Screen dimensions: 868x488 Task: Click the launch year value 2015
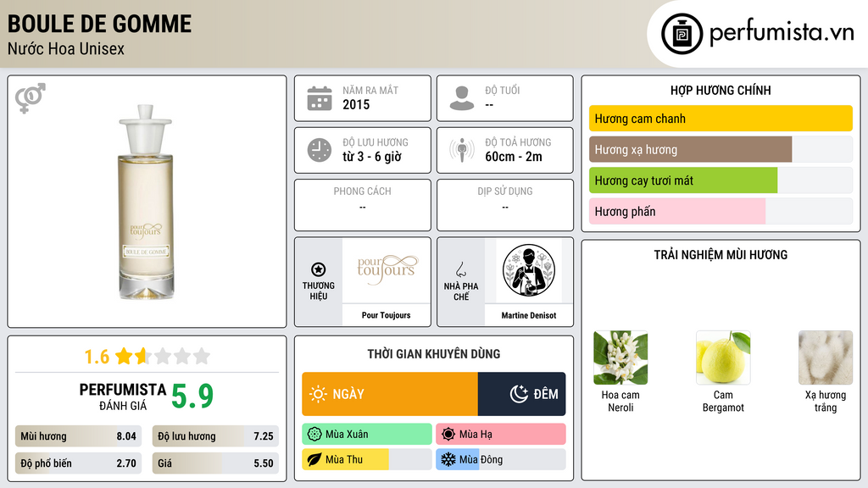click(x=356, y=104)
